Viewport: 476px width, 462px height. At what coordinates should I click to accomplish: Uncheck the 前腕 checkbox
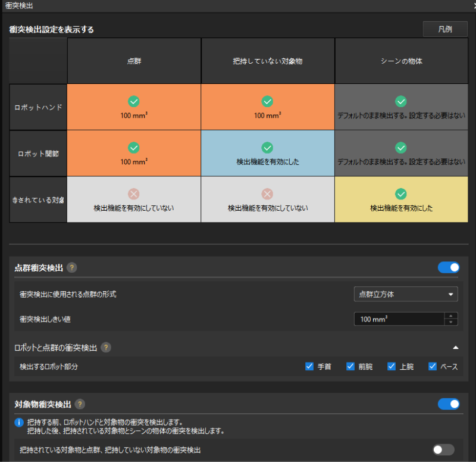pyautogui.click(x=350, y=366)
